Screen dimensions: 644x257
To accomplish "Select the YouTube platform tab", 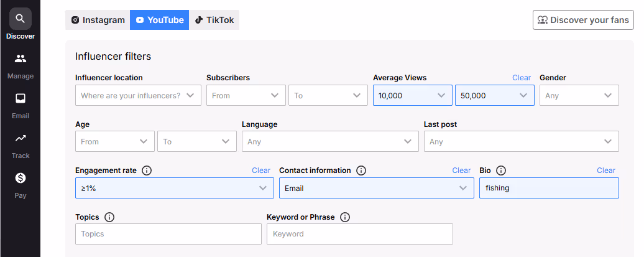I will (x=160, y=20).
